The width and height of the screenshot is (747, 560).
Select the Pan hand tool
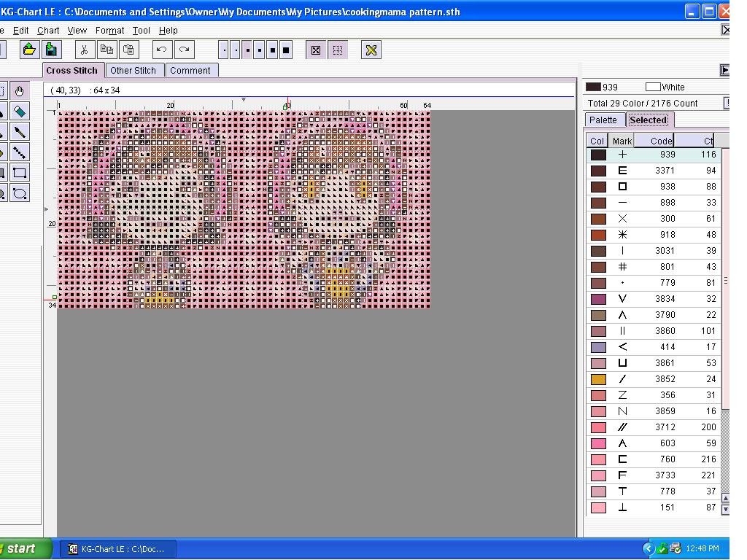click(x=19, y=90)
